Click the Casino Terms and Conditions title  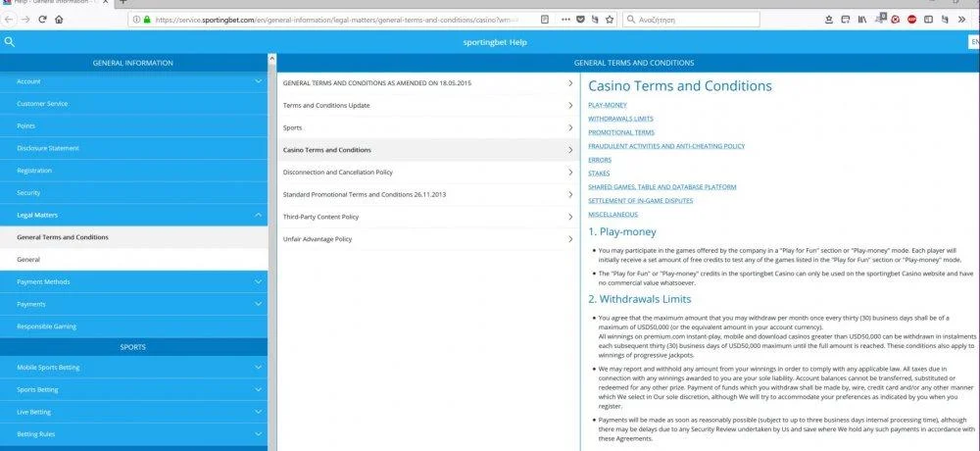(x=680, y=86)
